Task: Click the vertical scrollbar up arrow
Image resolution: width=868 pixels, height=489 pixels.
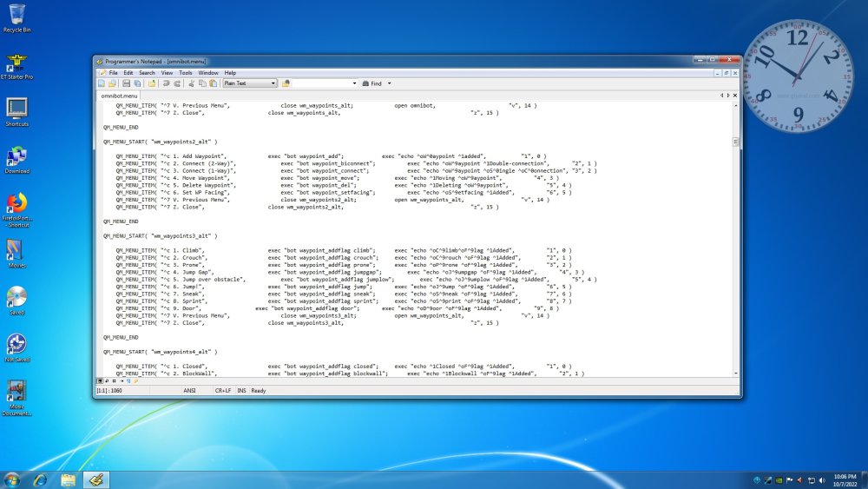Action: point(736,105)
